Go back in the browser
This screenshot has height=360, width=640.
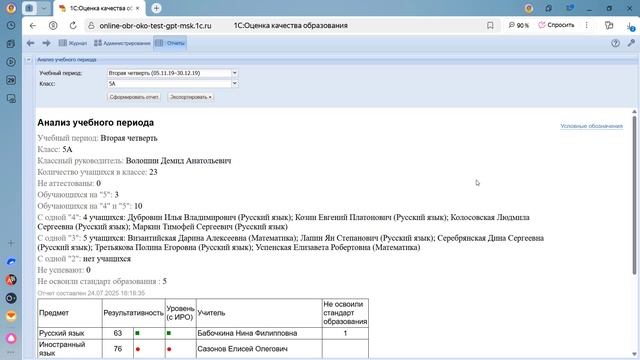click(33, 25)
